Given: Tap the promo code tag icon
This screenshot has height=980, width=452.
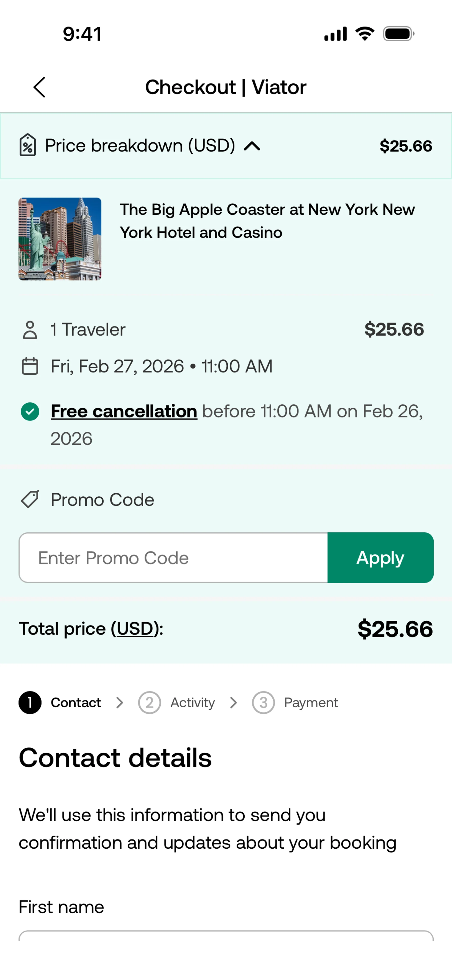Looking at the screenshot, I should click(30, 499).
